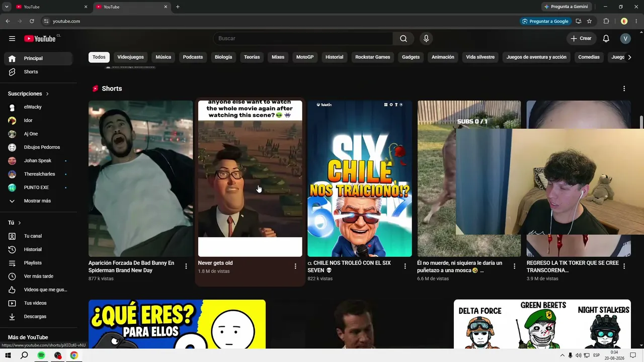Reload the page in Chrome toolbar

(x=32, y=21)
